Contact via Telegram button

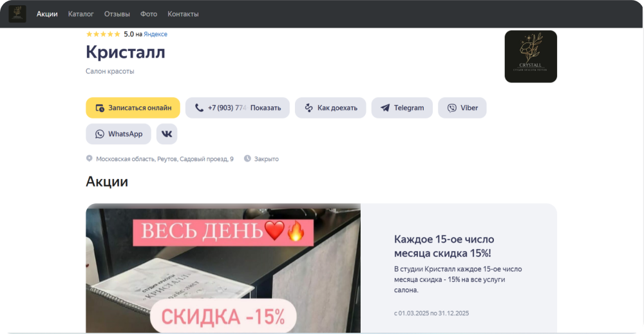pyautogui.click(x=402, y=107)
